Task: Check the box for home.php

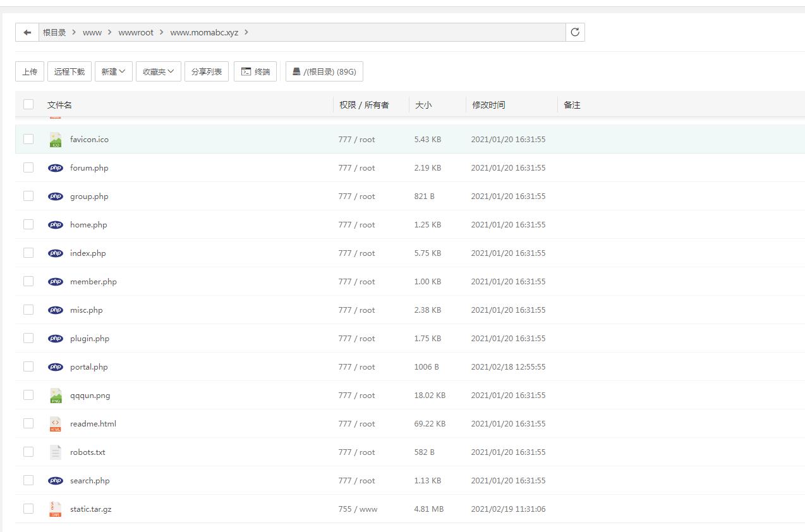Action: pos(28,224)
